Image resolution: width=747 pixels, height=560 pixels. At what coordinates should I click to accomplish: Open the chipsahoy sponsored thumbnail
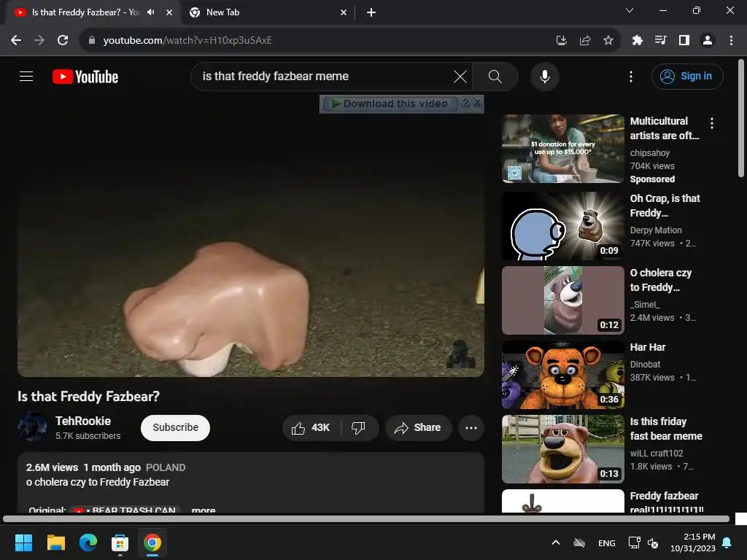click(x=562, y=149)
